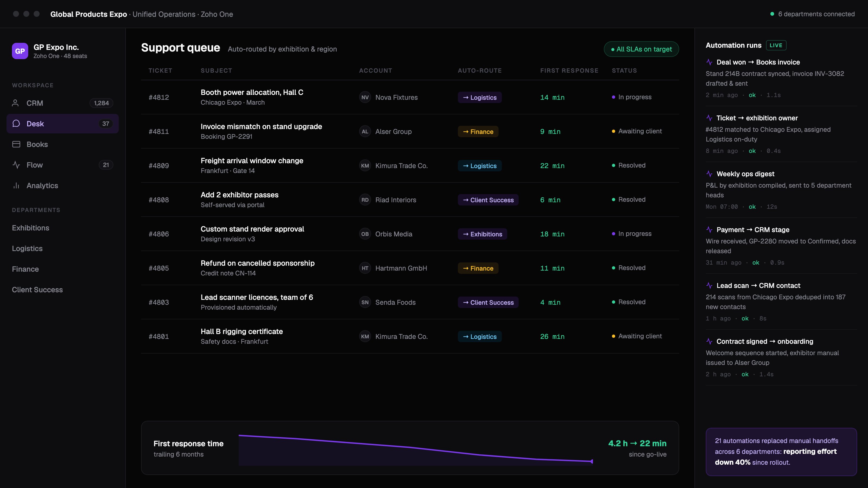This screenshot has height=488, width=868.
Task: Click pulse icon beside Ticket to exhibition owner
Action: [709, 118]
